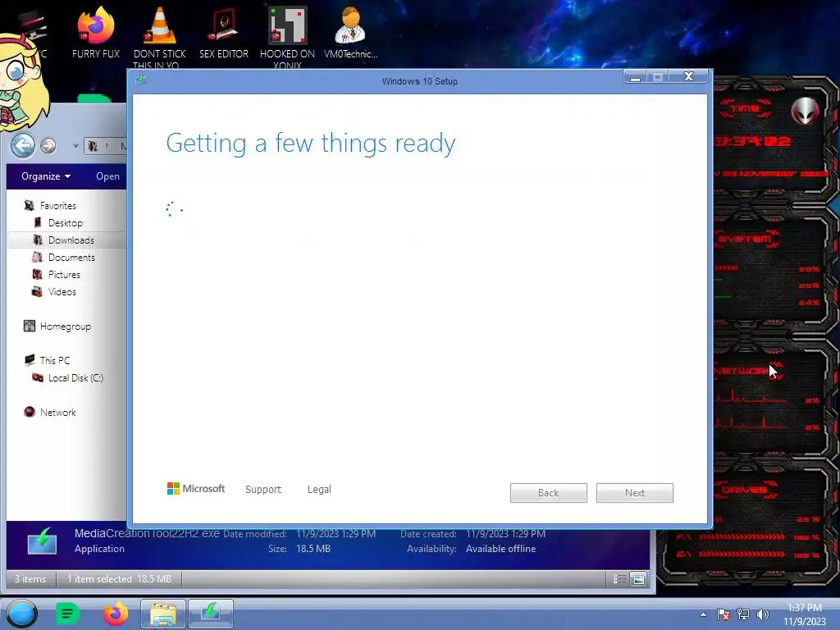Select This PC in navigation pane
This screenshot has width=840, height=630.
55,361
